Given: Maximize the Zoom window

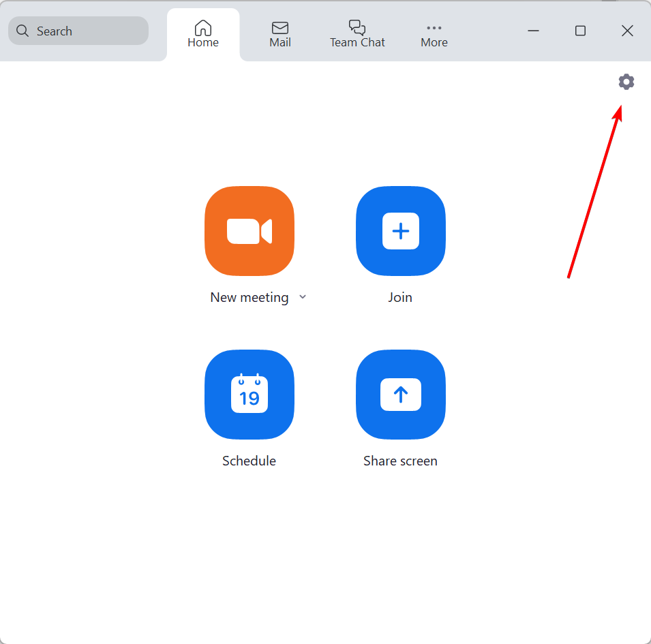Looking at the screenshot, I should [580, 31].
